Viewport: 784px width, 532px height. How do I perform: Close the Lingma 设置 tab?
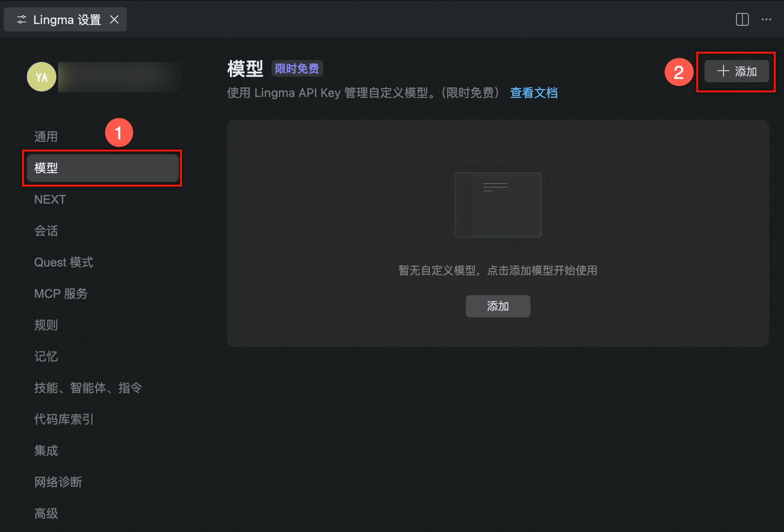(114, 19)
